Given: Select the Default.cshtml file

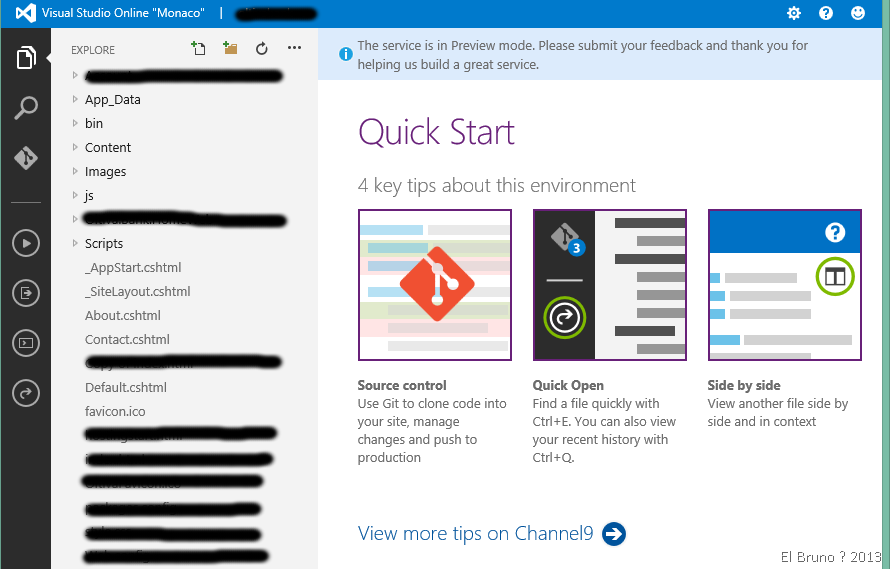Looking at the screenshot, I should tap(125, 388).
